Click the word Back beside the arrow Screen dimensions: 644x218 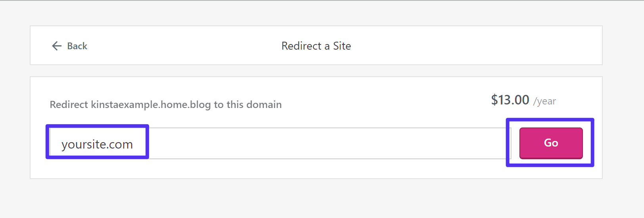click(77, 46)
